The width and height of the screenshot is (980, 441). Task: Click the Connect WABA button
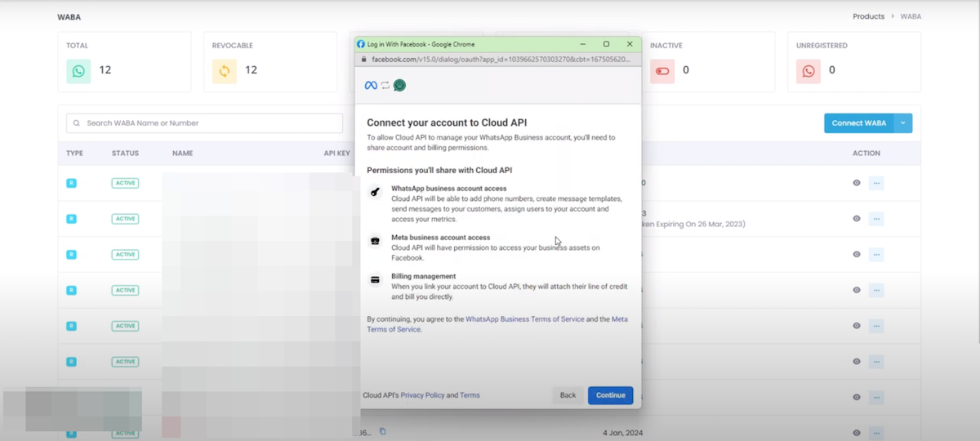coord(859,123)
